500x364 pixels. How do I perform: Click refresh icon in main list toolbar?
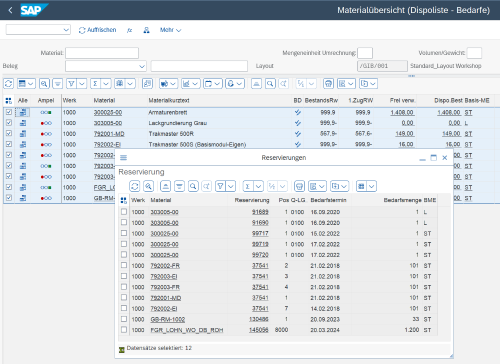9,83
